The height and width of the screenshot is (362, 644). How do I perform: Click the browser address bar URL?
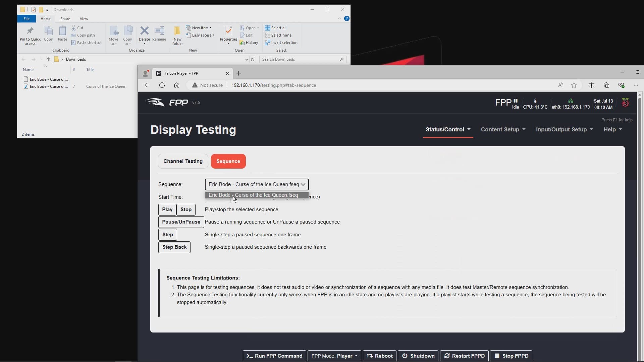(274, 85)
